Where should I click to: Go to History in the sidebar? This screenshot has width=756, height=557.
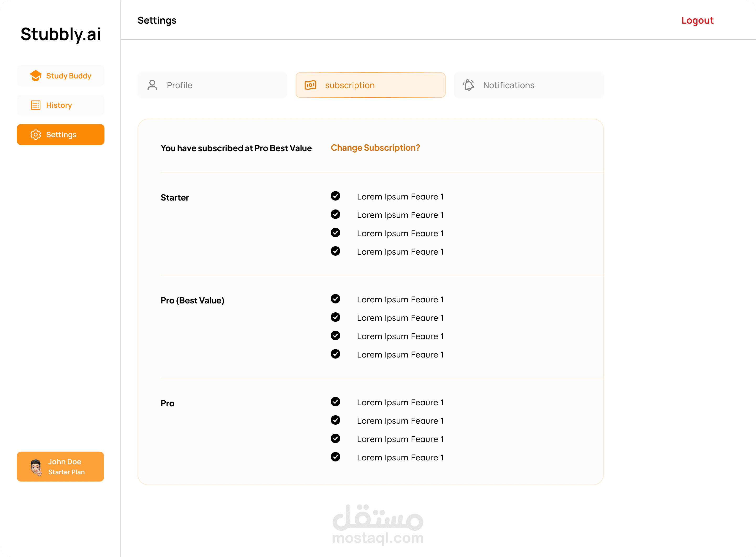tap(61, 105)
